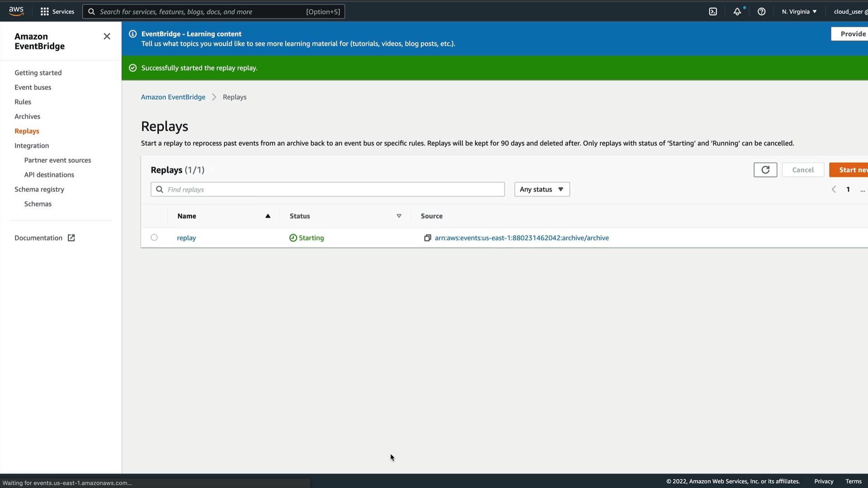
Task: Select the radio button for replay
Action: pyautogui.click(x=154, y=238)
